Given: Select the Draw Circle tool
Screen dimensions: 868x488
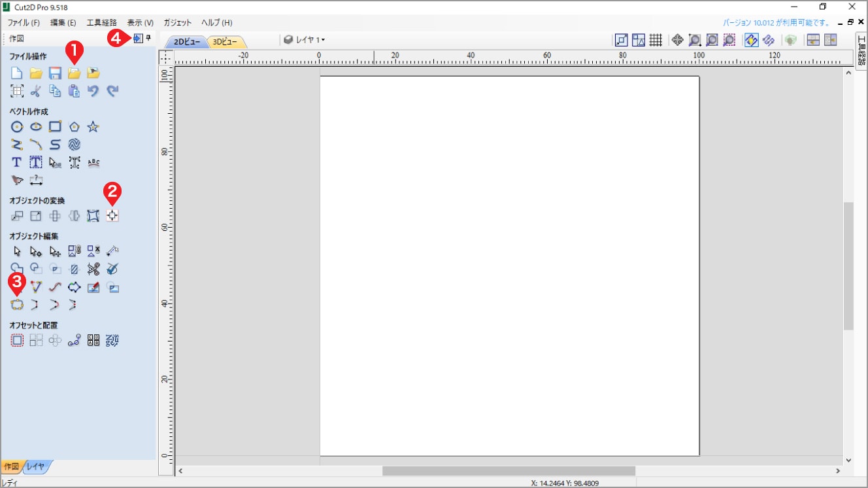Looking at the screenshot, I should point(17,126).
